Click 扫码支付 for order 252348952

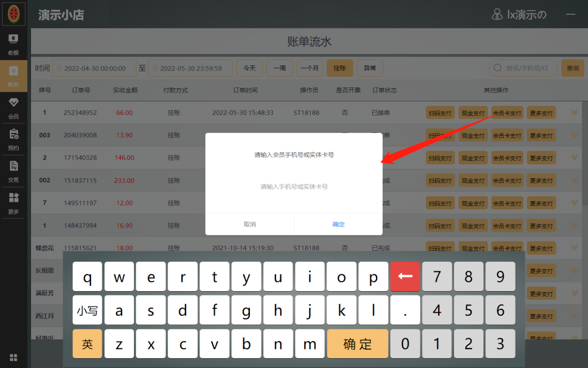pyautogui.click(x=440, y=113)
